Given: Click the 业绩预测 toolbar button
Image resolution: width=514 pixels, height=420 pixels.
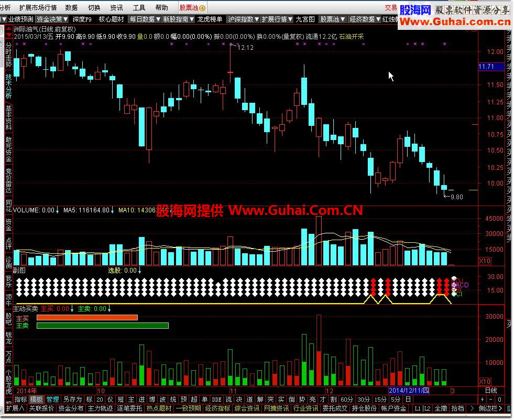Looking at the screenshot, I should pos(20,19).
